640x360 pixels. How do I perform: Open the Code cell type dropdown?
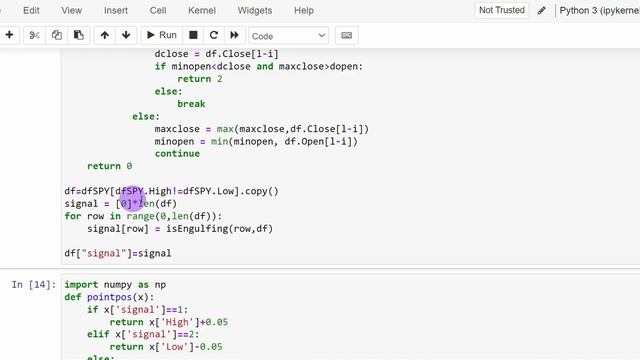tap(289, 36)
